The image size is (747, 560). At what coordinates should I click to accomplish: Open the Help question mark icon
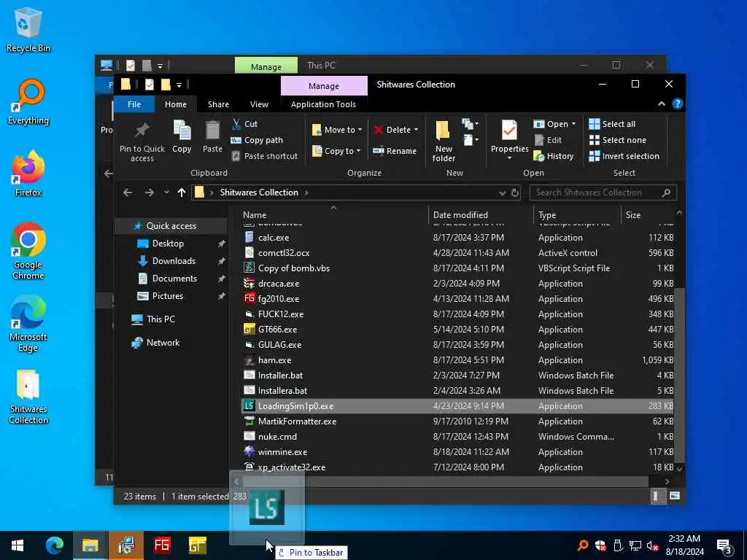coord(678,104)
